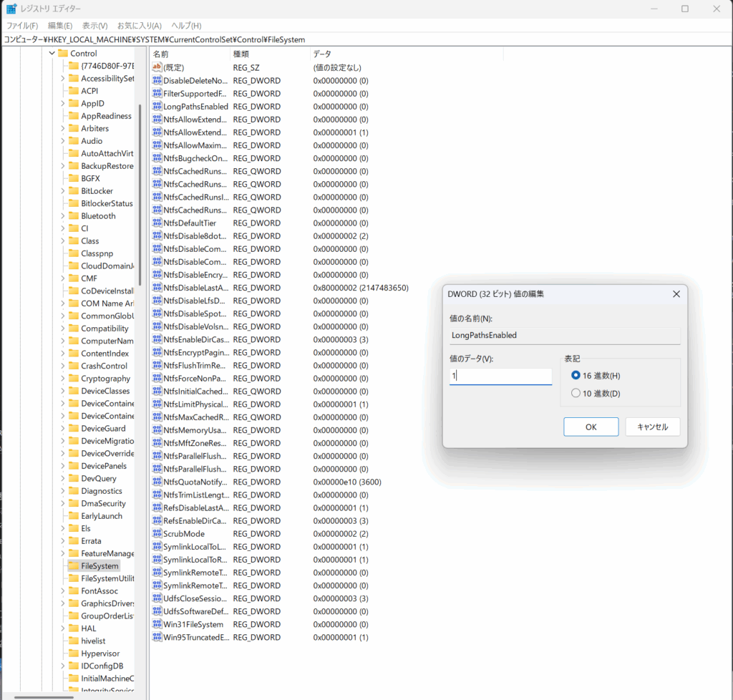Select the DmaSecurity key in tree
733x700 pixels.
pyautogui.click(x=103, y=503)
